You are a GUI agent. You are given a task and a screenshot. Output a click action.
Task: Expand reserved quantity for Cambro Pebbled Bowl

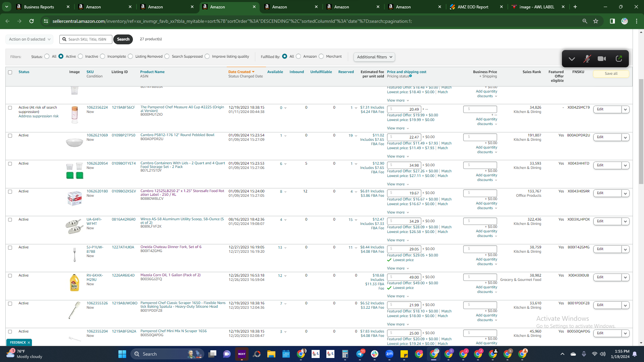tap(356, 136)
